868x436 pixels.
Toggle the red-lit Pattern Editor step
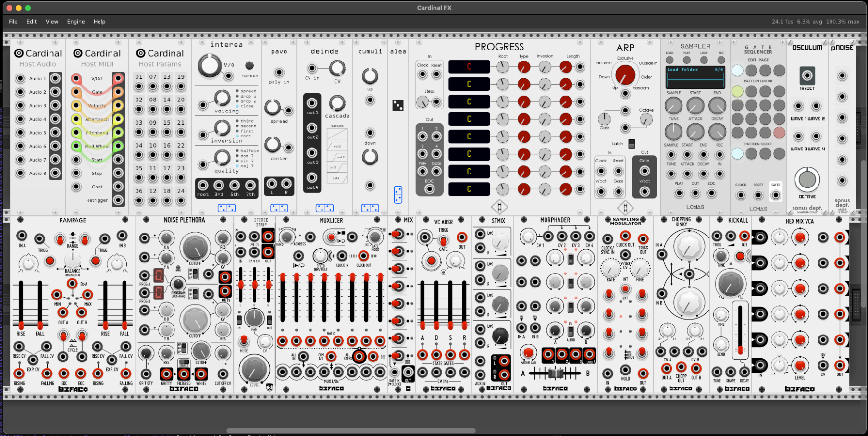[x=780, y=133]
